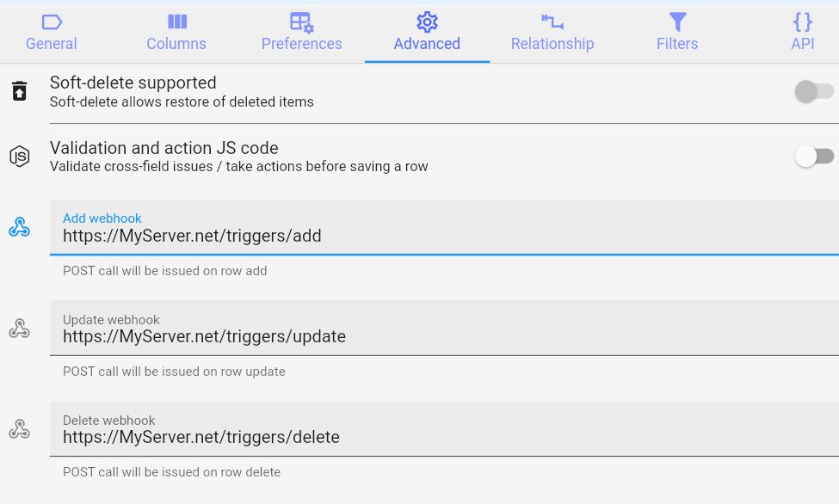
Task: Open the Relationship tab
Action: click(552, 43)
